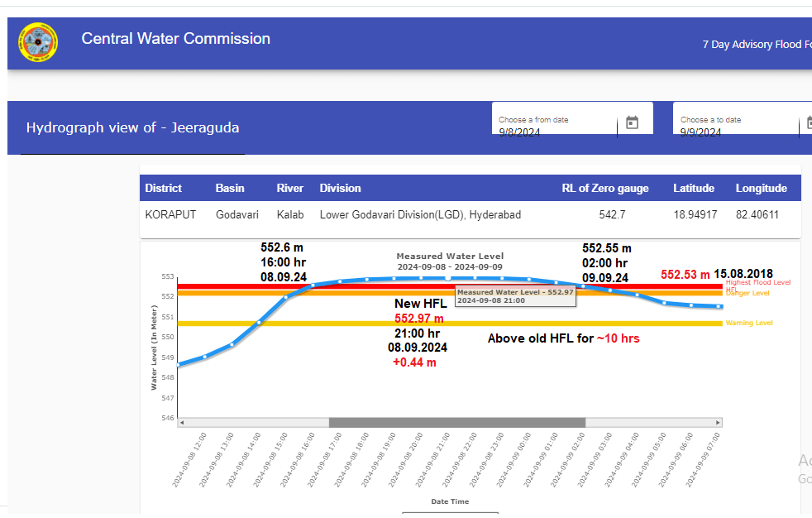This screenshot has height=518, width=812.
Task: Click the highlighted 552.97 peak data point
Action: [x=448, y=279]
